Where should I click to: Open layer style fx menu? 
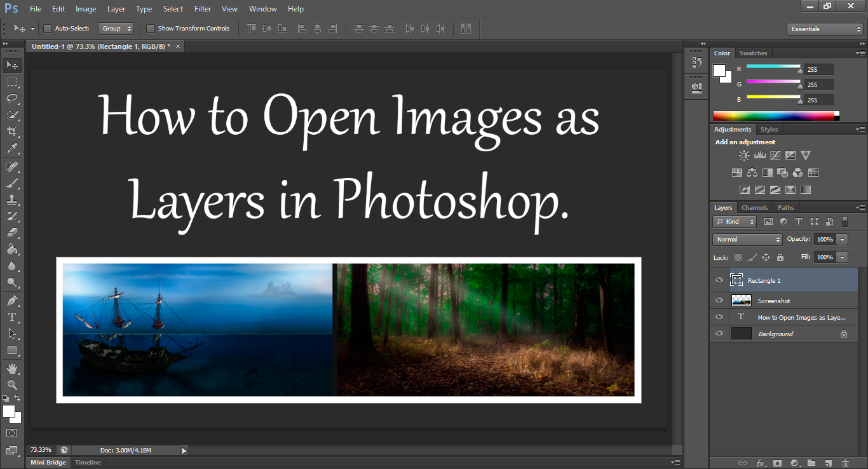pyautogui.click(x=760, y=463)
